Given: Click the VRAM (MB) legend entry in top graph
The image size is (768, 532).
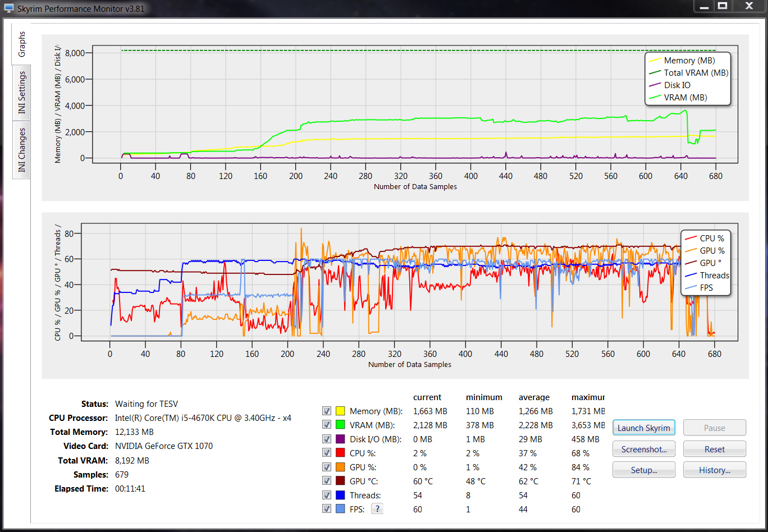Looking at the screenshot, I should (678, 98).
